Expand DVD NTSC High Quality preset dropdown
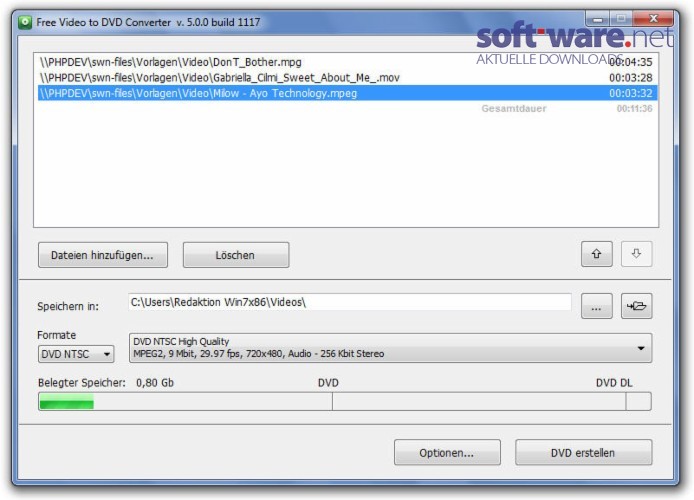694x500 pixels. click(x=390, y=348)
